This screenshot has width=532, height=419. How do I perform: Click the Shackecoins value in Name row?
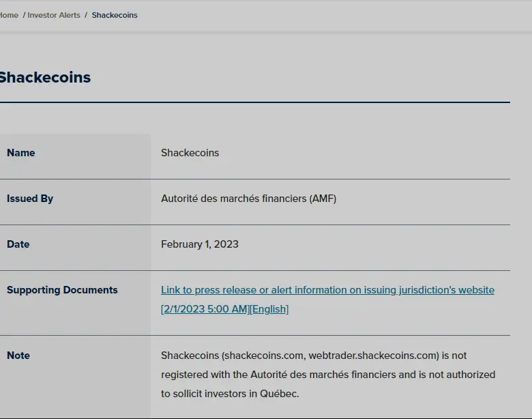pos(190,153)
